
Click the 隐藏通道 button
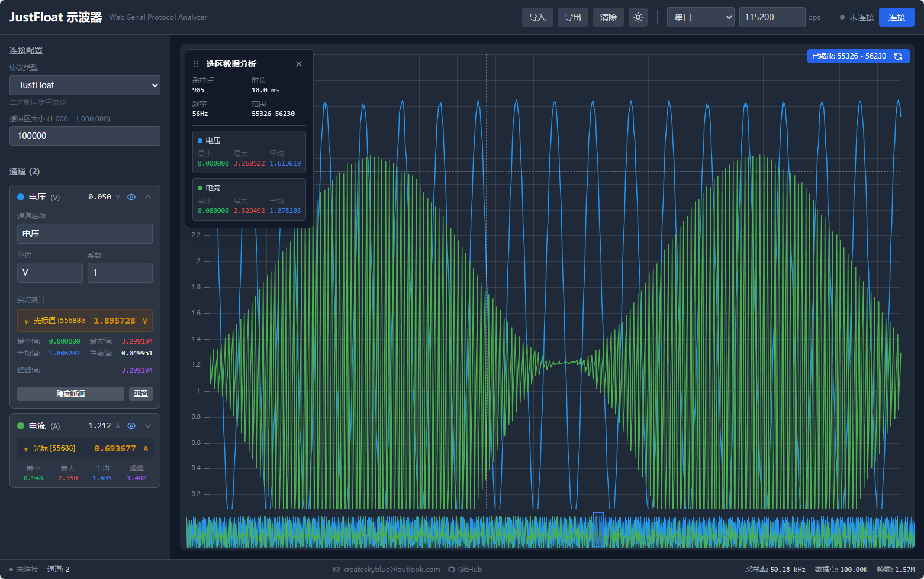pyautogui.click(x=70, y=394)
